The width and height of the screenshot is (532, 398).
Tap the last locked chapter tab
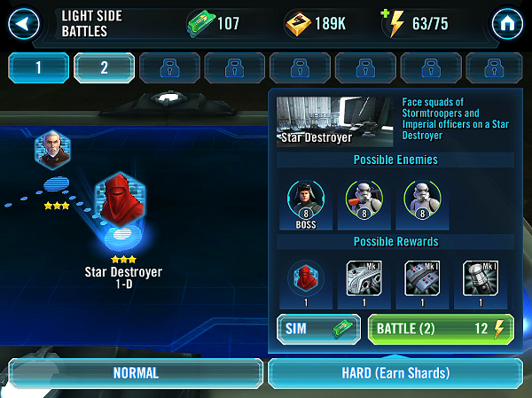click(494, 68)
